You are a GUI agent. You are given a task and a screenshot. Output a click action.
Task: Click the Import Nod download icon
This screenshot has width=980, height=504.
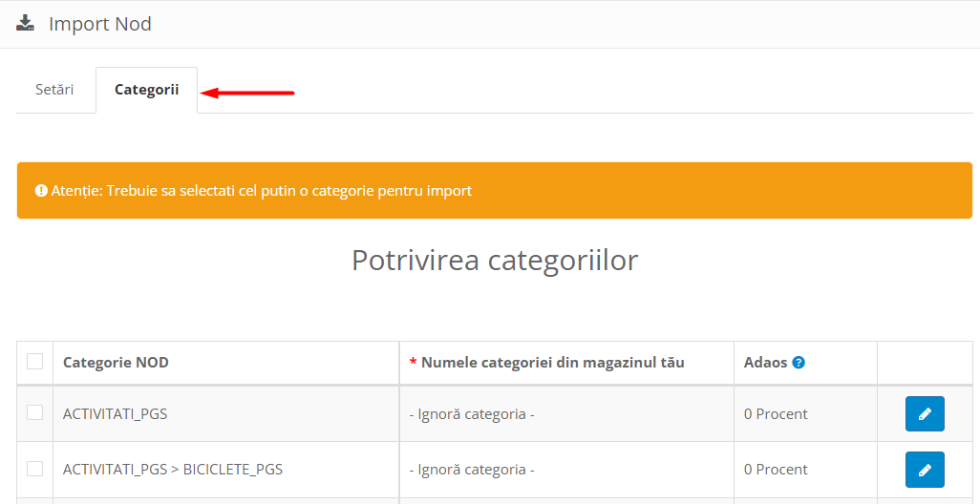click(25, 23)
